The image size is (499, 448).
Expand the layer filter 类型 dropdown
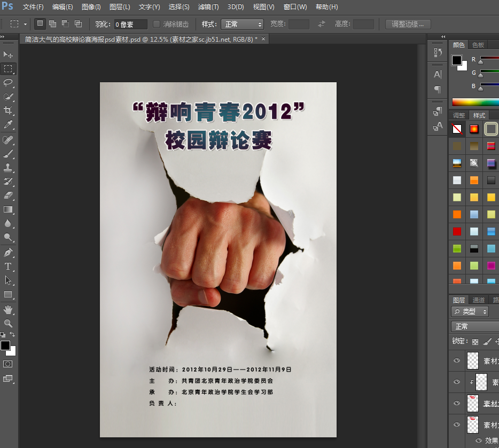tap(470, 312)
